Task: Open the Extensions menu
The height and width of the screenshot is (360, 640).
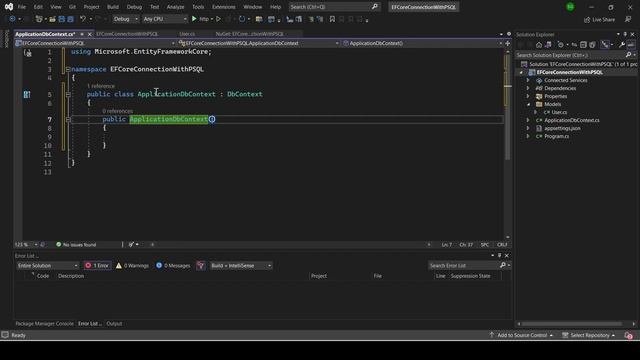Action: (223, 7)
